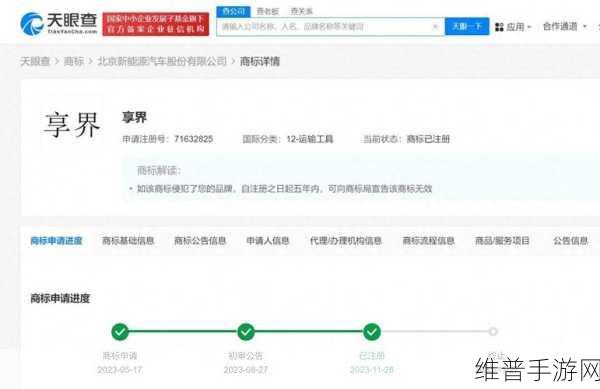Click the Tianyancha logo

tap(59, 23)
